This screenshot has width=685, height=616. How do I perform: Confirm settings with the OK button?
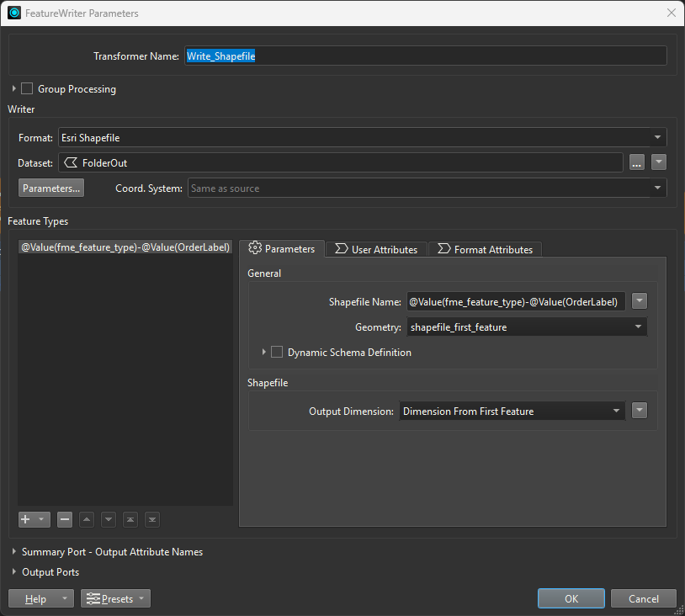click(571, 598)
